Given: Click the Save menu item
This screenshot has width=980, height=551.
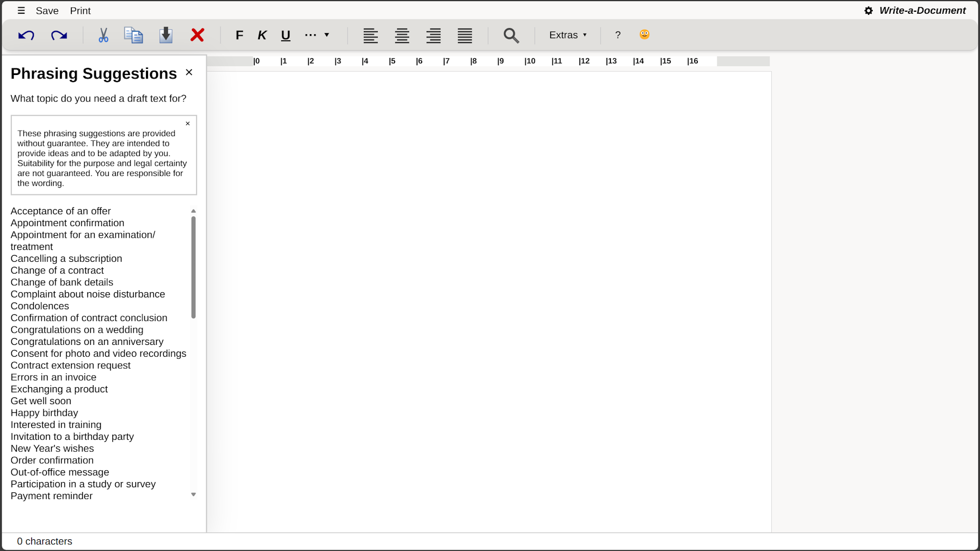Looking at the screenshot, I should coord(47,10).
